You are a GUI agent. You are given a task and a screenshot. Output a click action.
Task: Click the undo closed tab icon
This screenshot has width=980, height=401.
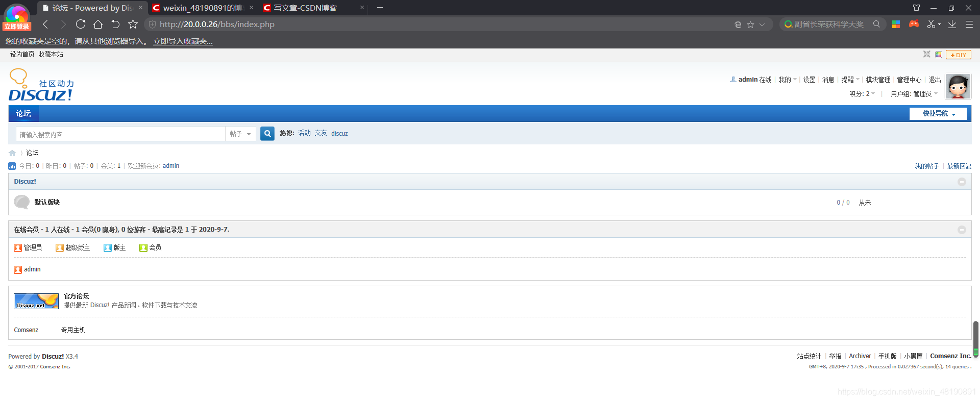115,24
